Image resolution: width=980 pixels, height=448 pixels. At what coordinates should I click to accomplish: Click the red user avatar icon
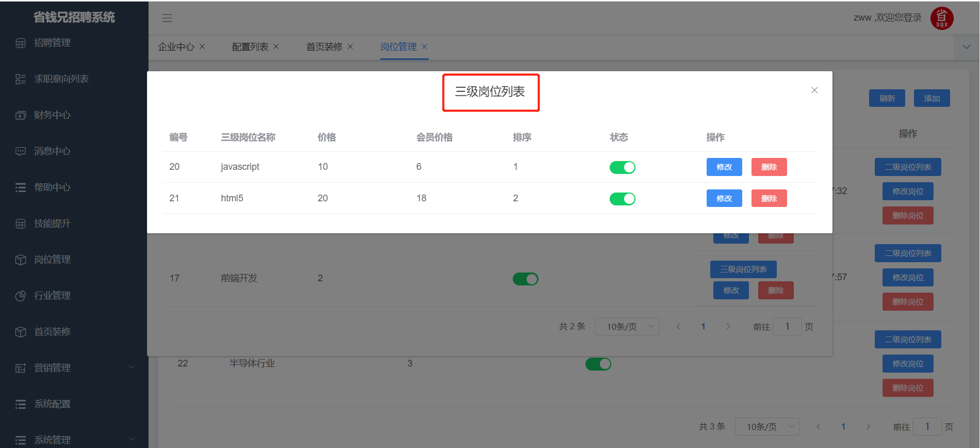click(941, 18)
